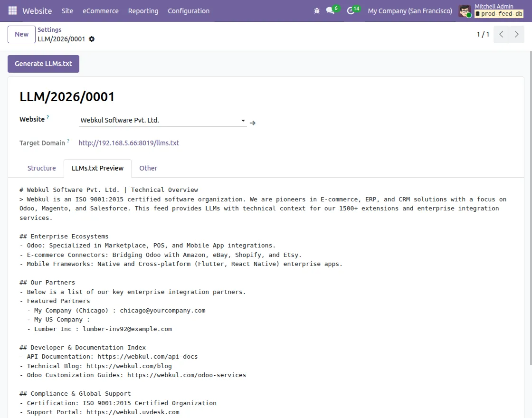Click the Website external link arrow
532x418 pixels.
(252, 123)
